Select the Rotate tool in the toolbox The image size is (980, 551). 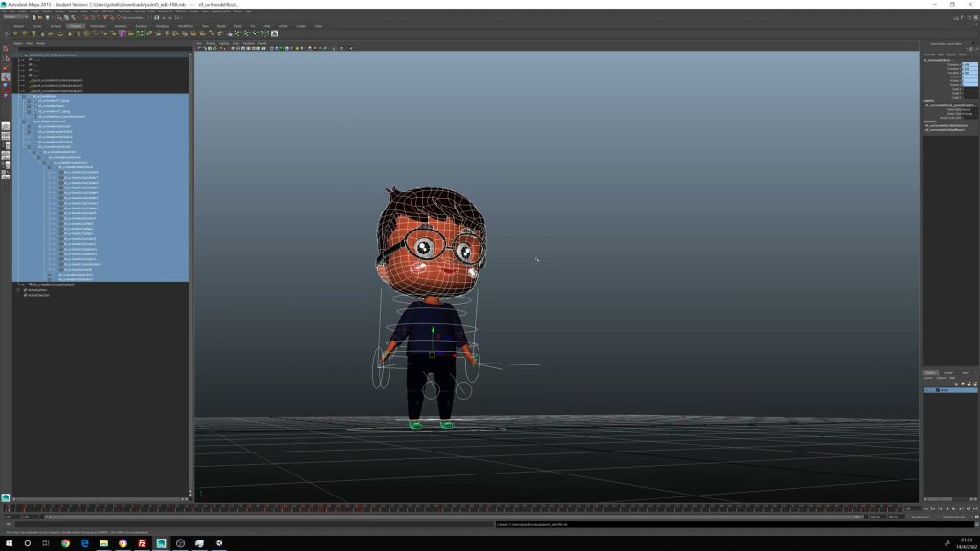coord(6,86)
